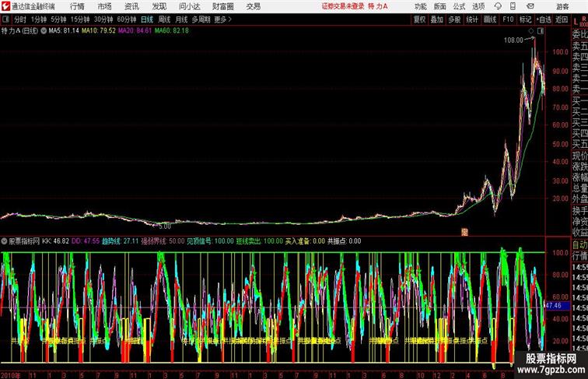Switch to the 5分钟 period tab

pos(58,19)
